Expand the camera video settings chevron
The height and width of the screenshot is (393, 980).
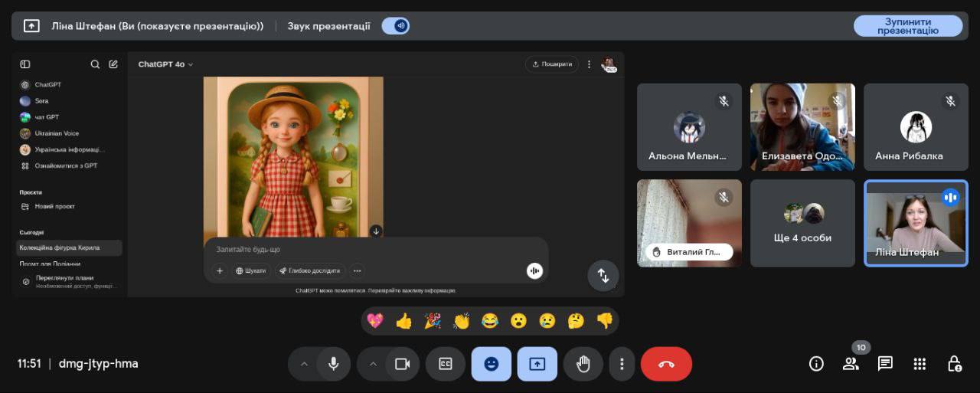(373, 364)
